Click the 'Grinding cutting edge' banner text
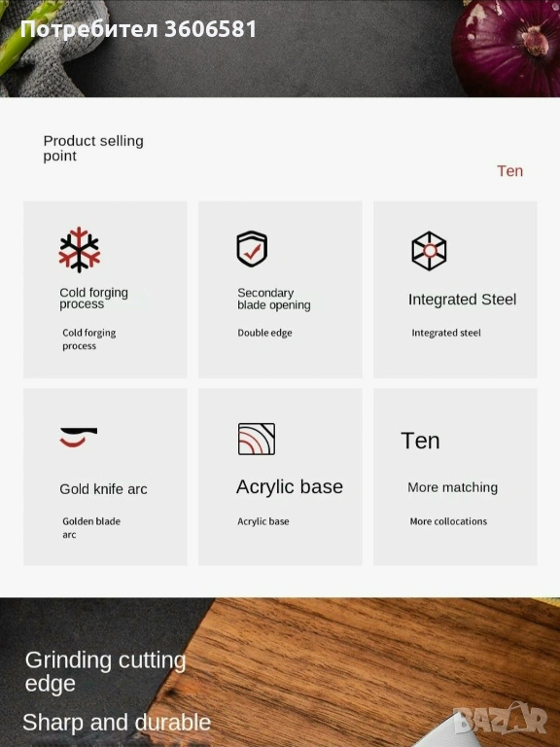The height and width of the screenshot is (747, 560). pyautogui.click(x=106, y=672)
